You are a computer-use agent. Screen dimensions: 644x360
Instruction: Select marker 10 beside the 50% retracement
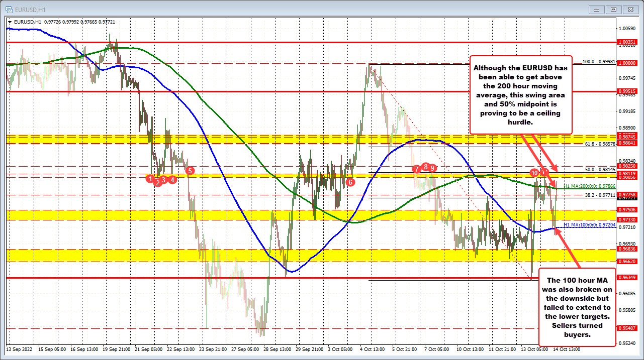tap(534, 172)
